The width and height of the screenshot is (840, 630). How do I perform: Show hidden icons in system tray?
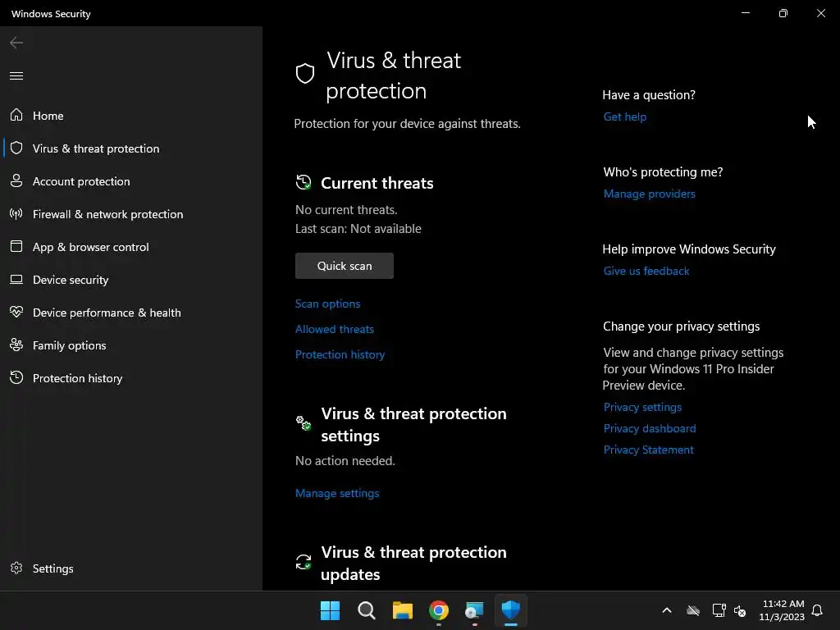pyautogui.click(x=667, y=610)
